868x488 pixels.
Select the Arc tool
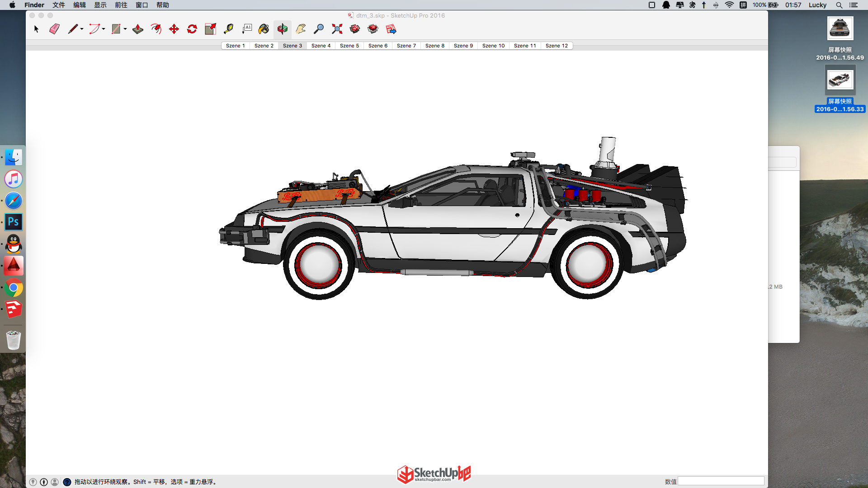tap(94, 29)
